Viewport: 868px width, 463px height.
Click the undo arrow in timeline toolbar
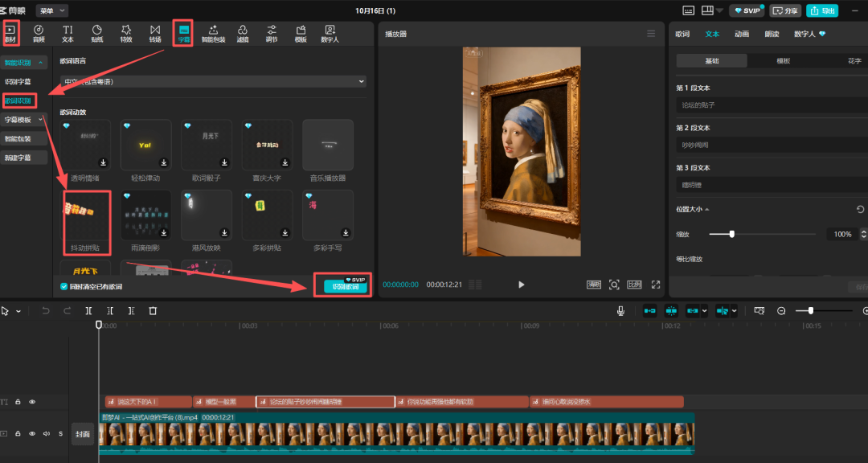point(46,310)
